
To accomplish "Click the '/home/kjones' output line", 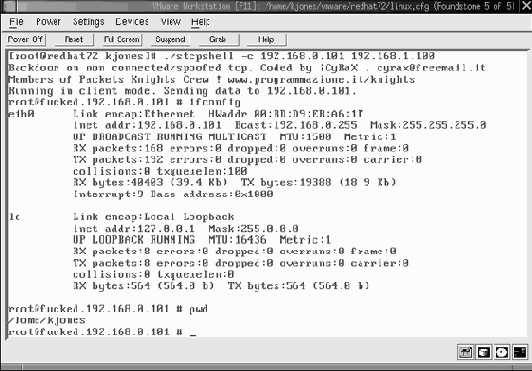I will tap(47, 320).
